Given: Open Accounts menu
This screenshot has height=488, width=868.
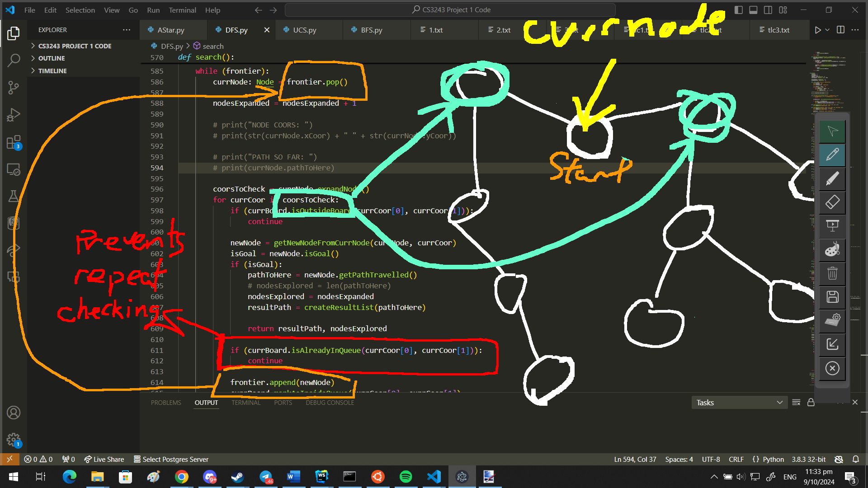Looking at the screenshot, I should pos(14,413).
